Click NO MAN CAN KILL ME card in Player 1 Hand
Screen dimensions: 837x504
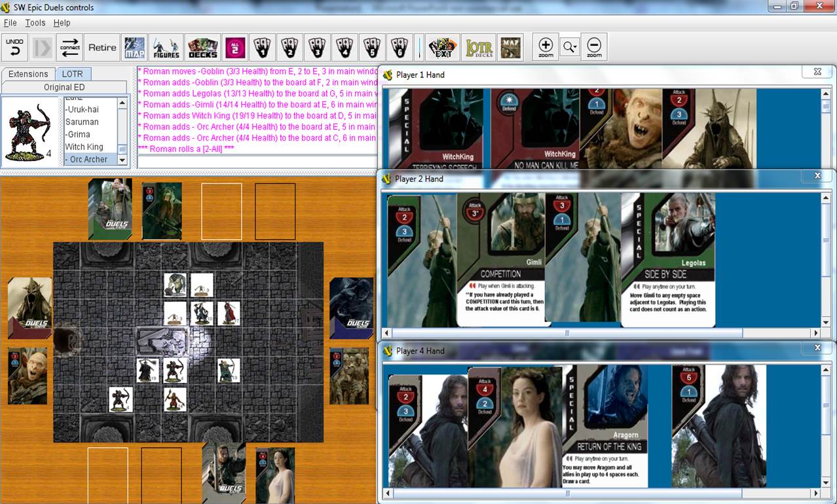coord(536,129)
